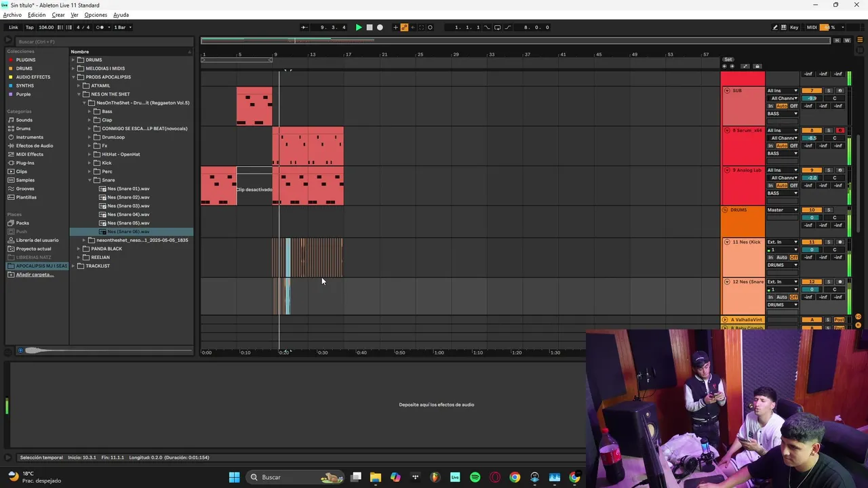Open the Edición menu
Image resolution: width=868 pixels, height=488 pixels.
click(x=37, y=15)
